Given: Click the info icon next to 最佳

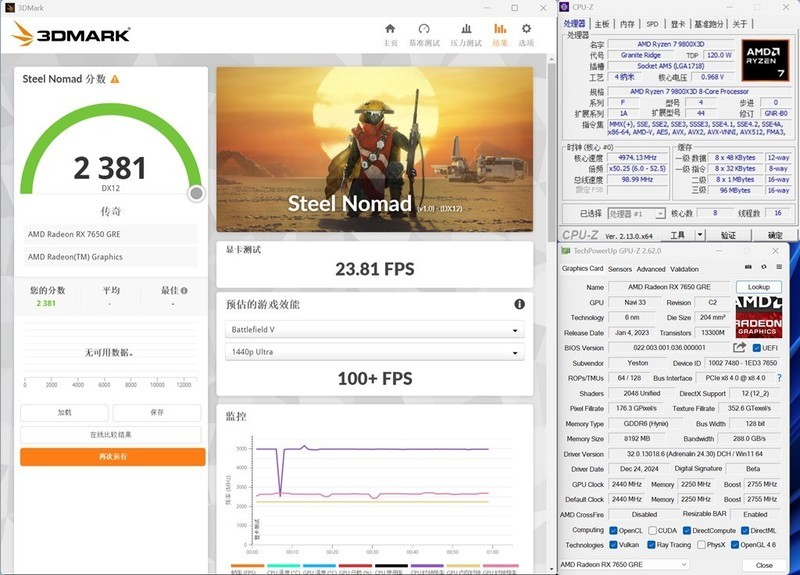Looking at the screenshot, I should 184,290.
